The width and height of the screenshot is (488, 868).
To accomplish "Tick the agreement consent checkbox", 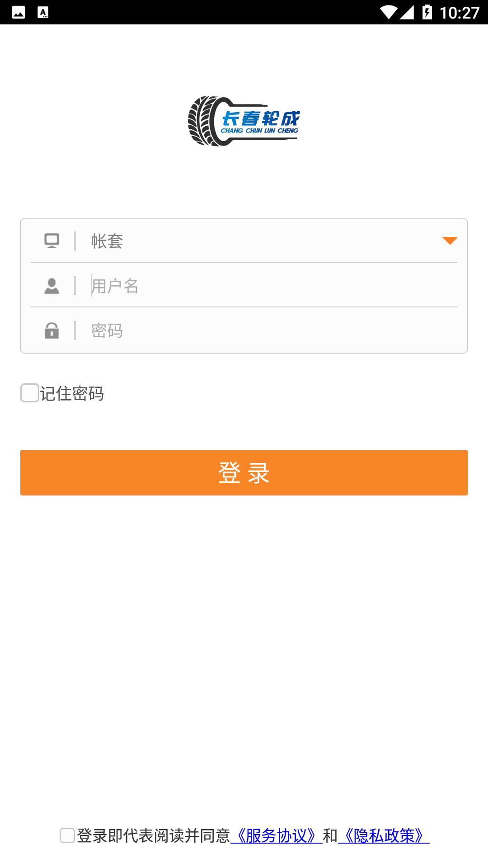I will point(67,835).
